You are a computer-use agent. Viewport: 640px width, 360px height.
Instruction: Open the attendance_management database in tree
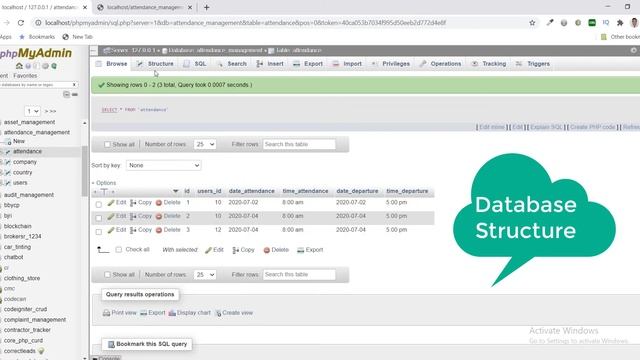click(x=37, y=132)
